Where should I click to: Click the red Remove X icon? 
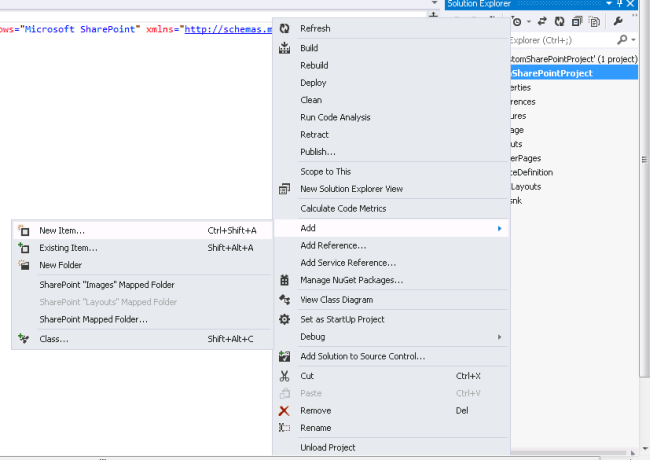[x=285, y=410]
